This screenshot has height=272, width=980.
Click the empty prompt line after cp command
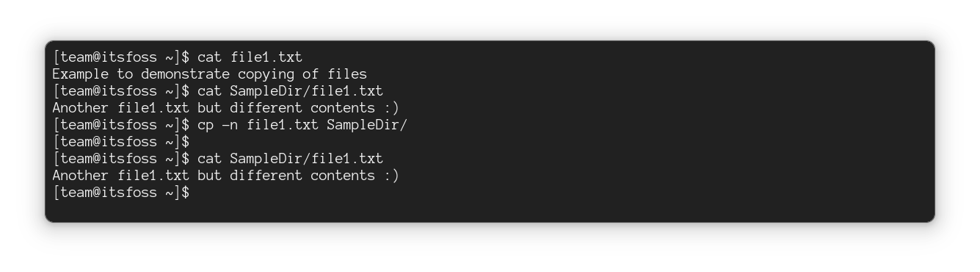click(x=121, y=142)
